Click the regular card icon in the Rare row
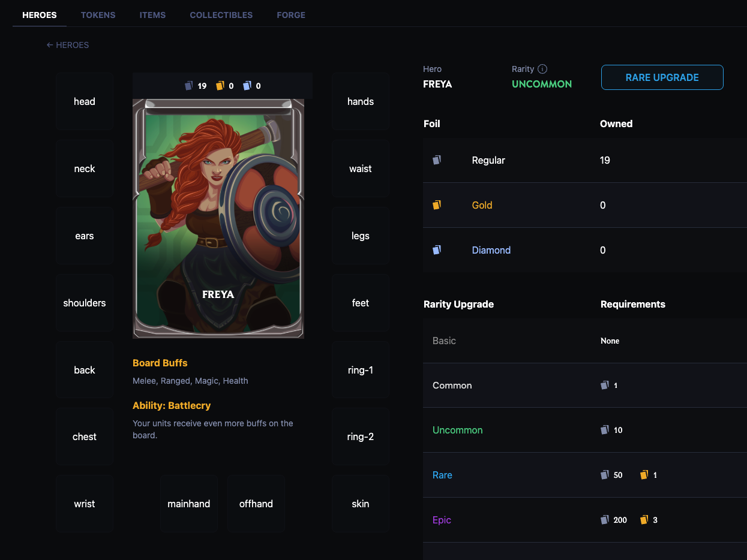 [x=605, y=475]
